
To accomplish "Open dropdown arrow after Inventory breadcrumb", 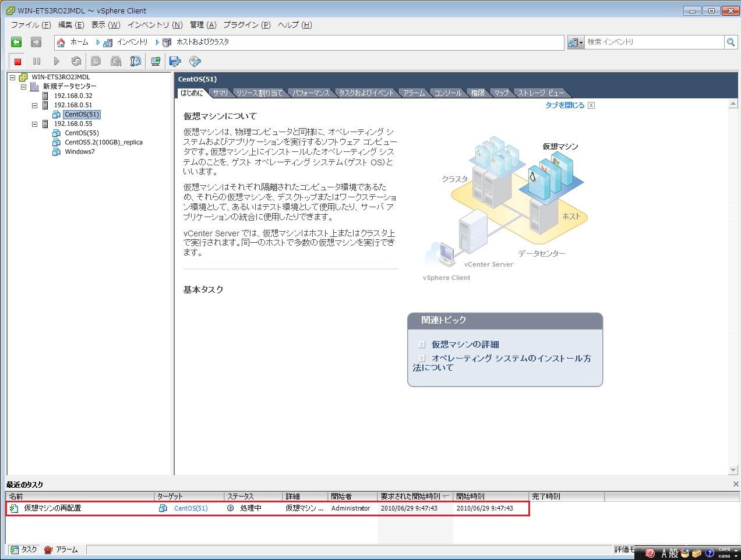I will 157,42.
